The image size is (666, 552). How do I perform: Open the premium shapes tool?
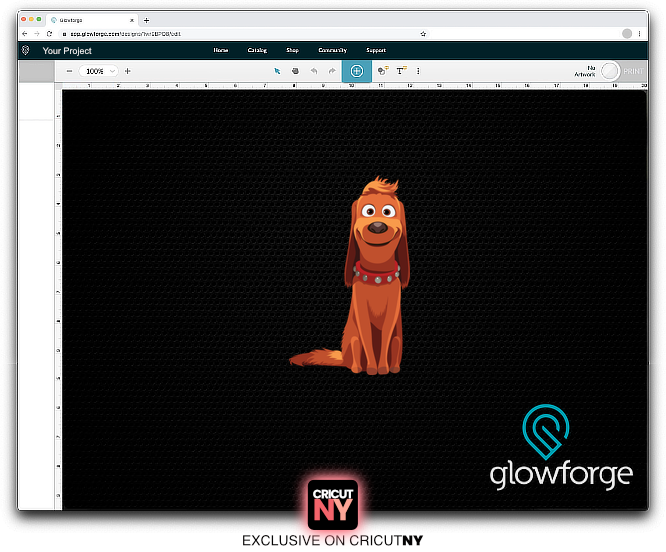tap(383, 71)
